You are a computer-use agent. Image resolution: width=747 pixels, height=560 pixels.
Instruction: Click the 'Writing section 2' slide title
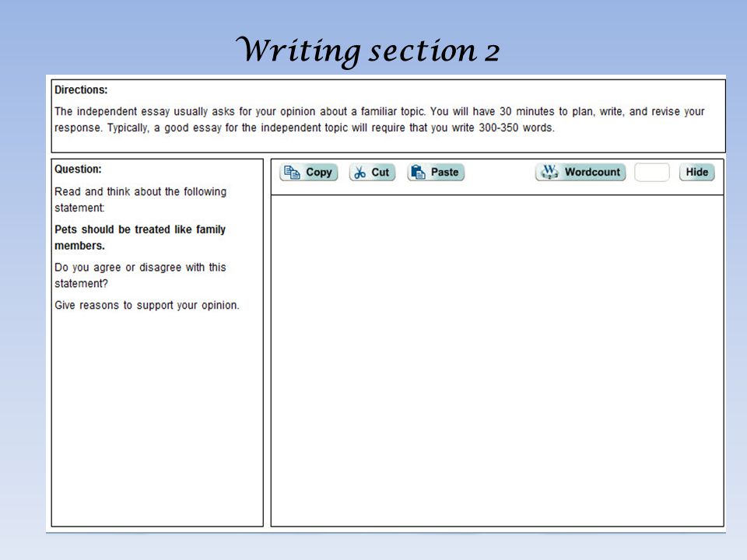(368, 51)
